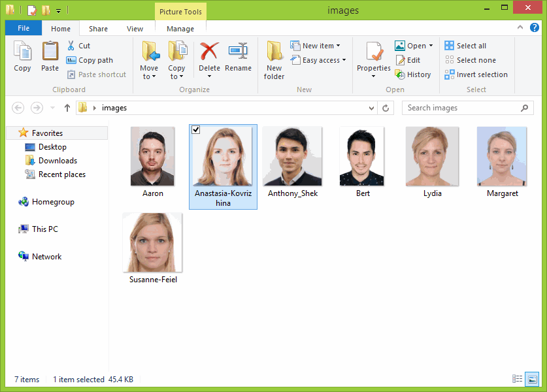Viewport: 547px width, 392px height.
Task: Switch to the Share ribbon tab
Action: click(98, 29)
